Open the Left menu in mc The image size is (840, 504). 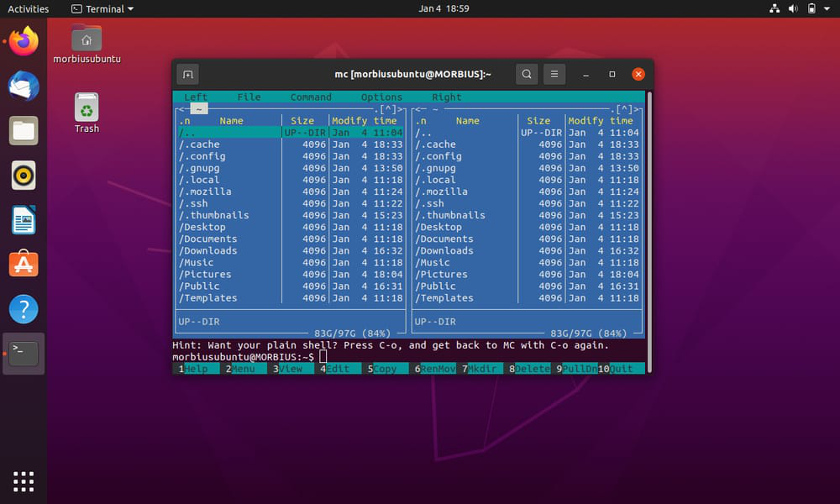click(196, 97)
